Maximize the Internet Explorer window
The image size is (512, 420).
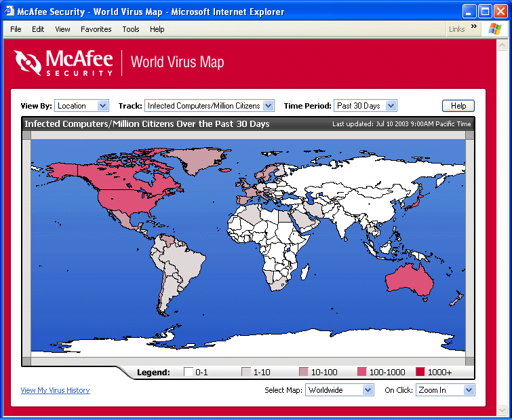tap(485, 12)
